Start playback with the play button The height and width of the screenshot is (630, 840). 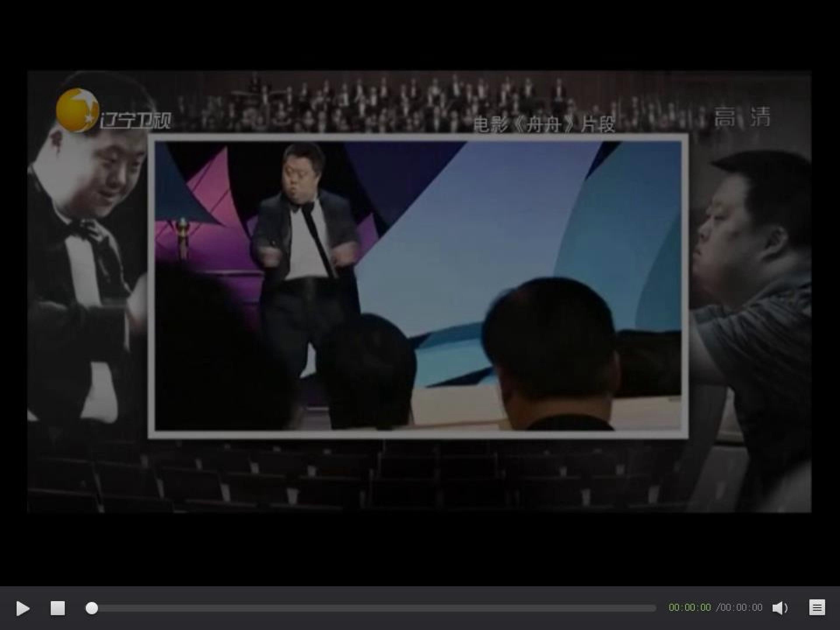[x=23, y=608]
